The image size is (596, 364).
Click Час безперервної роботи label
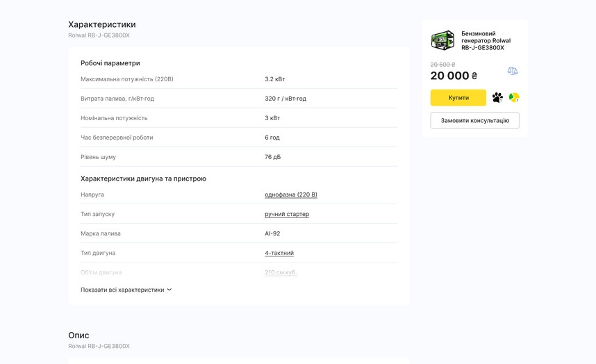[117, 137]
